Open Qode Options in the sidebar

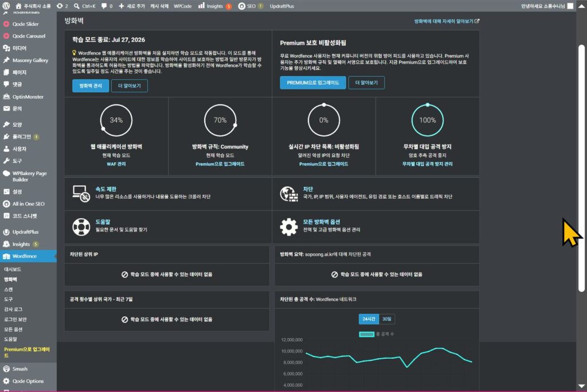pos(28,381)
